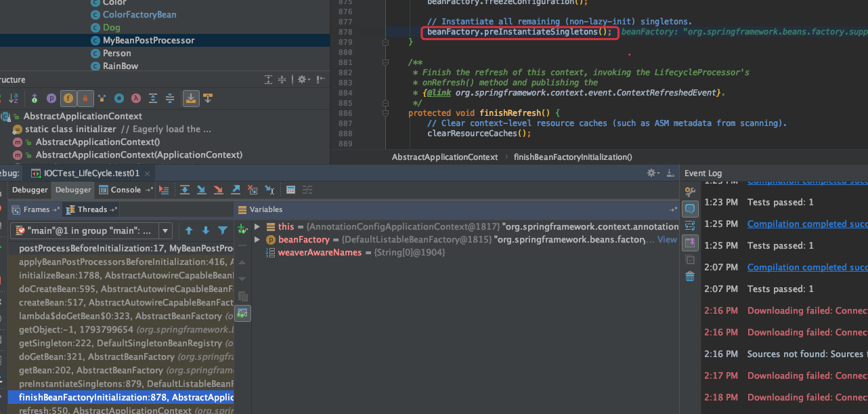Click Show Execution Point icon

(164, 190)
